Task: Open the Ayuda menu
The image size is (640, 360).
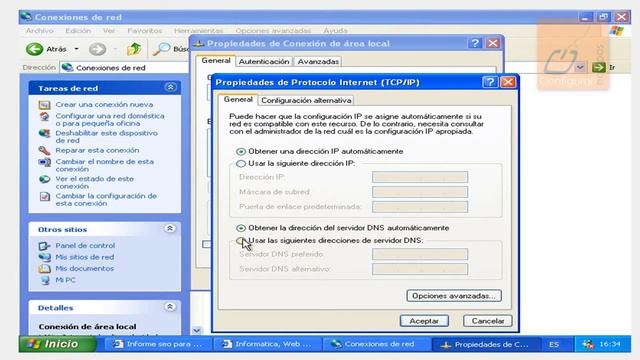Action: tap(336, 31)
